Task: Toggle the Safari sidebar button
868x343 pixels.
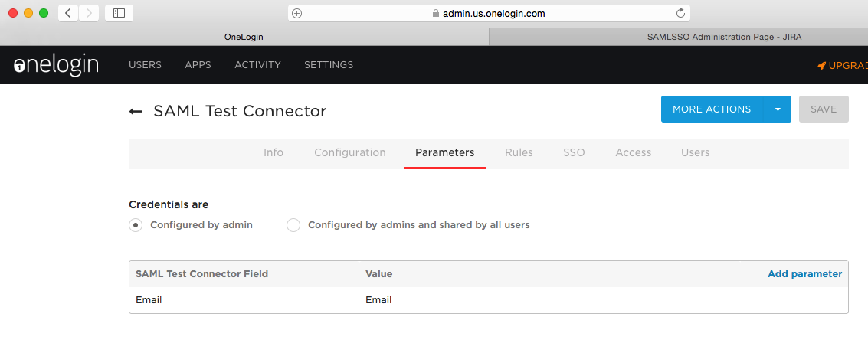Action: tap(119, 13)
